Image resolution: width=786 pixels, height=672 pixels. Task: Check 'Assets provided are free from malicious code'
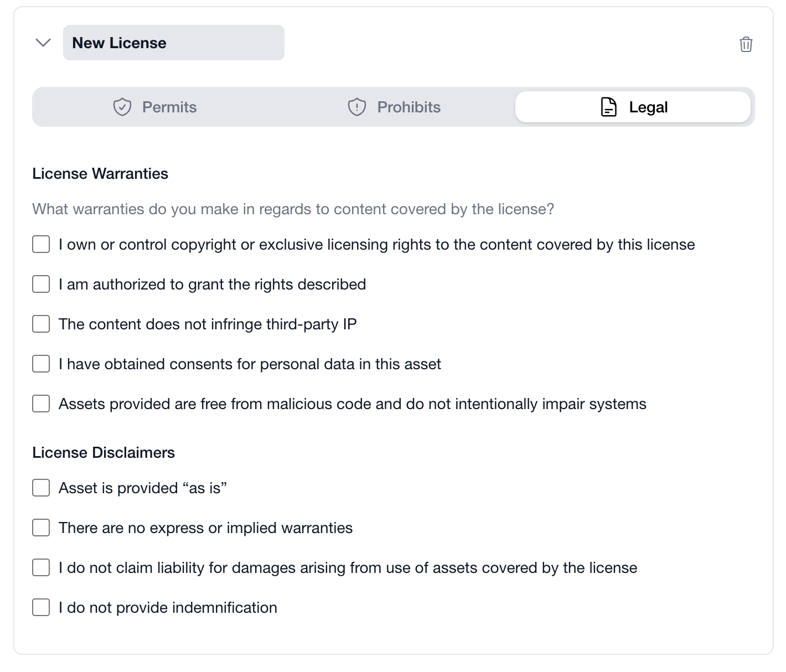click(x=41, y=404)
